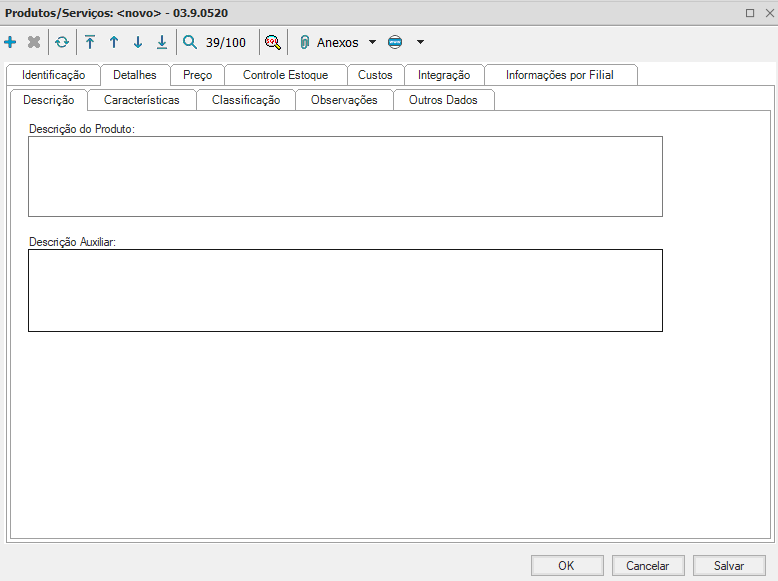Click the magnifier search icon before 39/100
This screenshot has height=581, width=778.
[x=190, y=42]
